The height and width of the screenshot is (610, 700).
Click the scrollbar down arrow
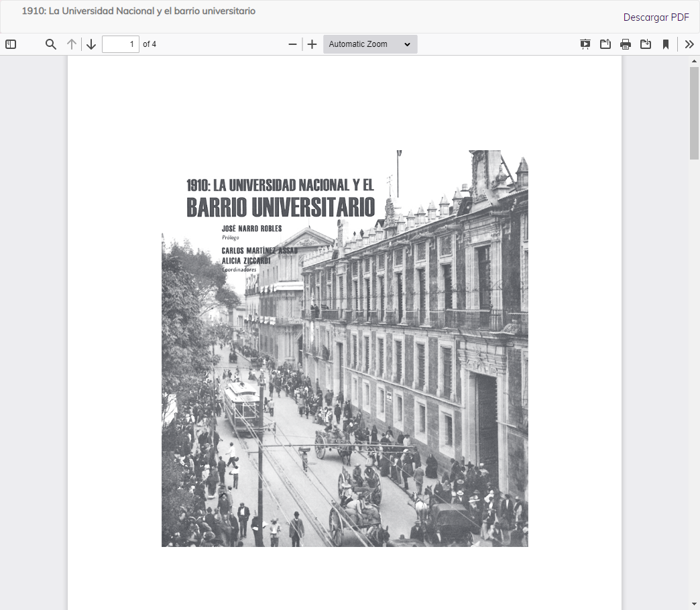694,605
